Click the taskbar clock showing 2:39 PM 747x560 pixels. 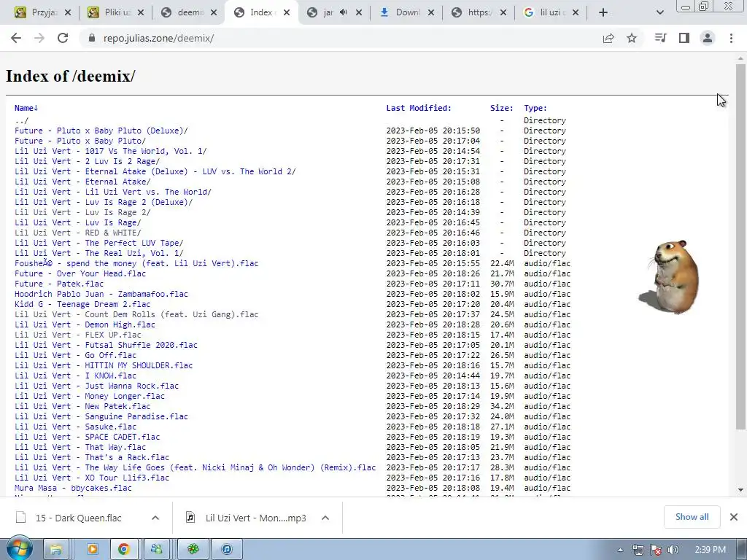coord(710,550)
